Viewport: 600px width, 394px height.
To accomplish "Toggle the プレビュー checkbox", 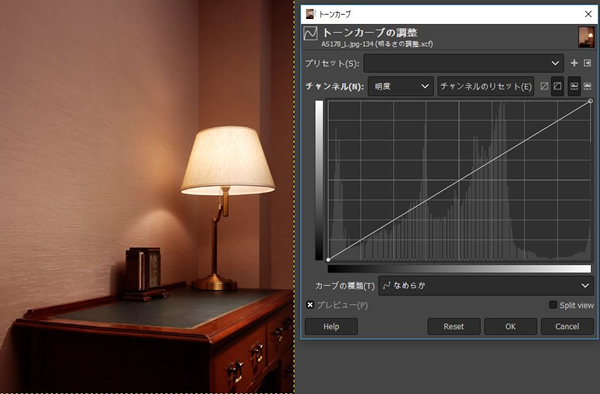I will tap(310, 305).
